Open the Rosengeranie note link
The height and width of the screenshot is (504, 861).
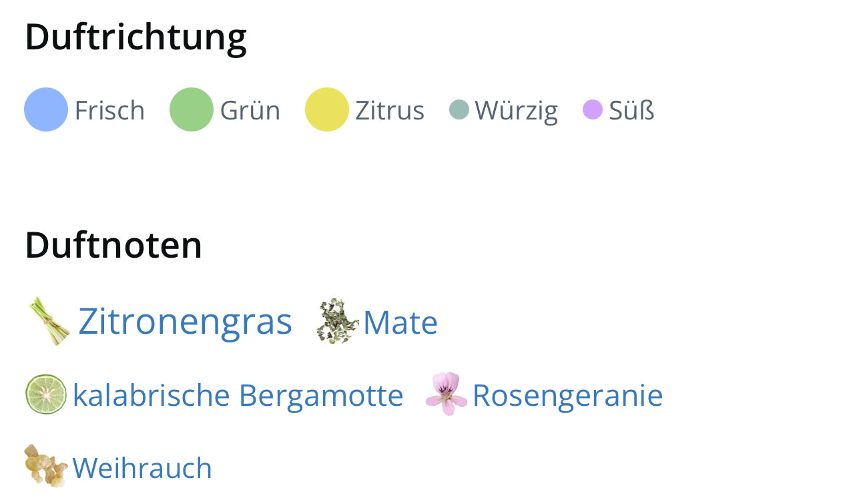tap(567, 395)
